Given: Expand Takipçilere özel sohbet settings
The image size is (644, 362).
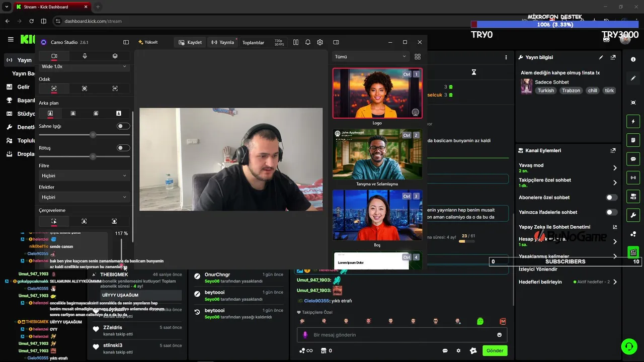Looking at the screenshot, I should point(615,183).
